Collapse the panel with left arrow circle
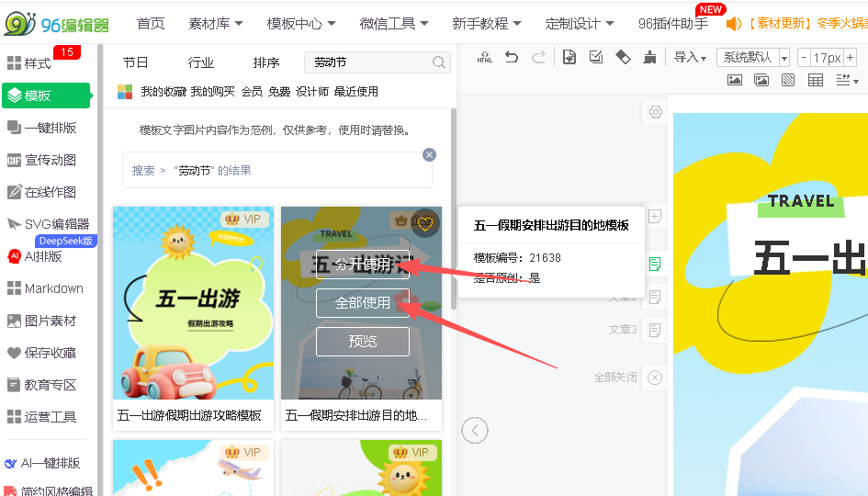The width and height of the screenshot is (868, 496). 475,430
